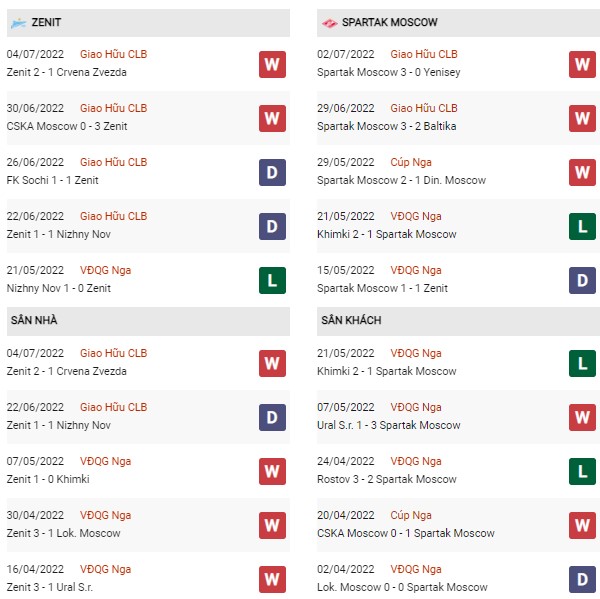Click W badge for Zenit 2-1 Crvena Zvezda top

click(272, 64)
